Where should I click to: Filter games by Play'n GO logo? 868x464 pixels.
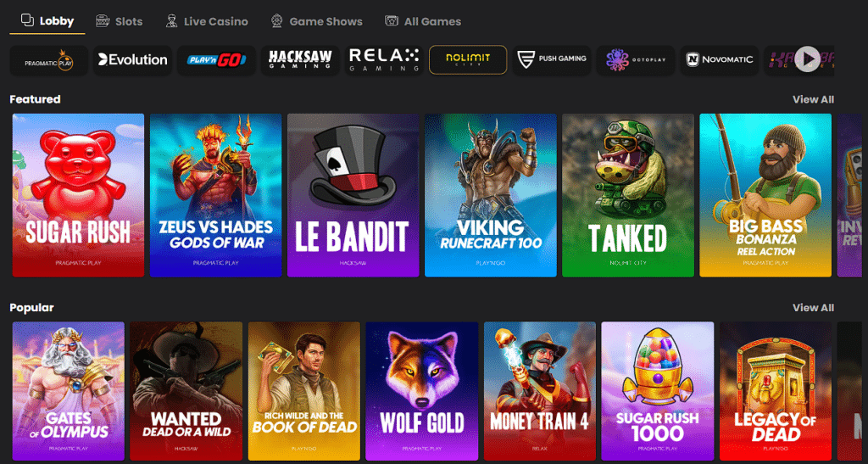click(x=216, y=60)
